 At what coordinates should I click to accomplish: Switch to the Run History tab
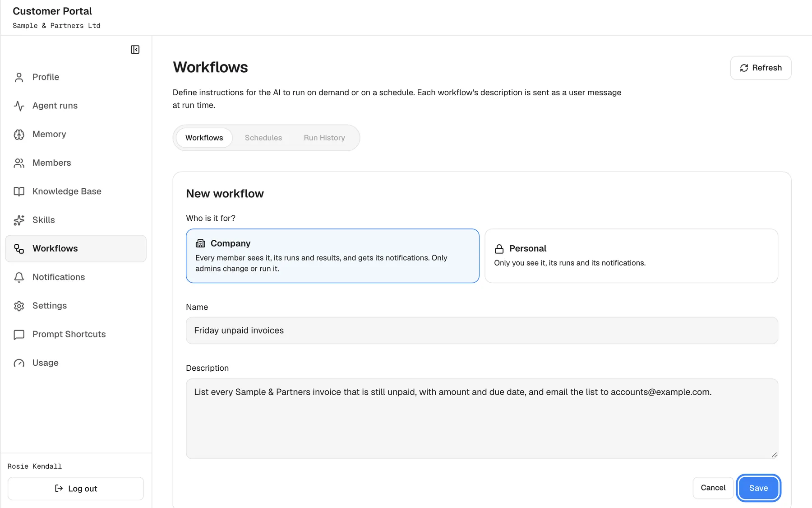click(324, 138)
